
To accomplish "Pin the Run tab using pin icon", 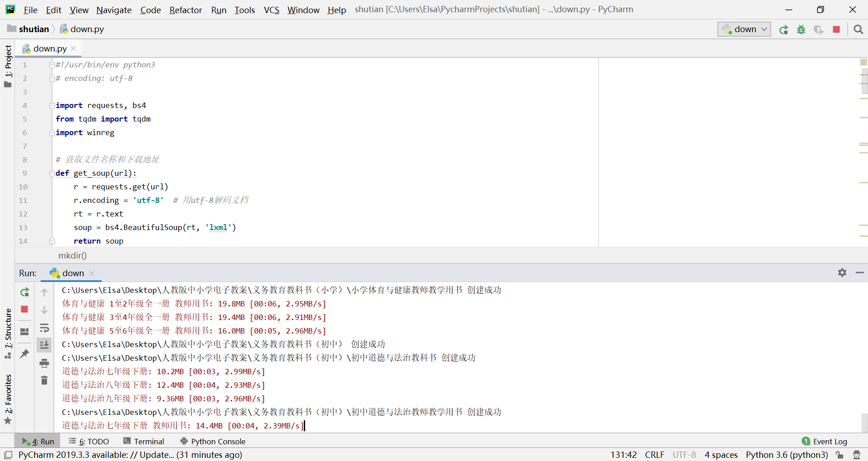I will [x=24, y=354].
